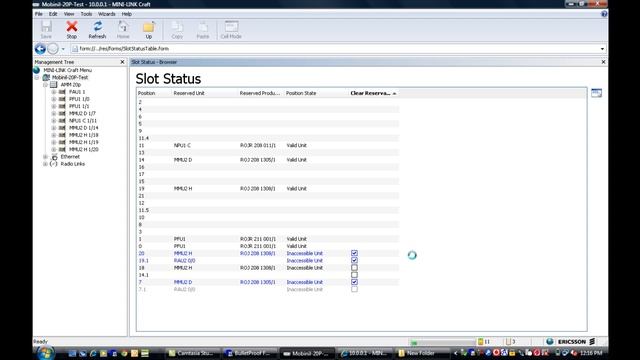Expand the MMU2 H 1/20 tree node
The height and width of the screenshot is (360, 640).
click(x=53, y=149)
